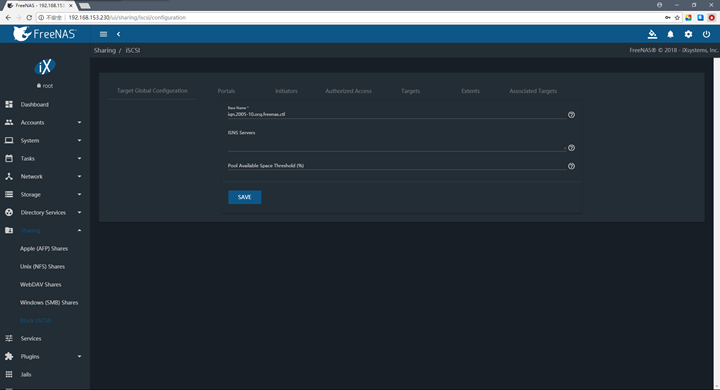Click the Directory Services icon
The height and width of the screenshot is (390, 720).
9,212
